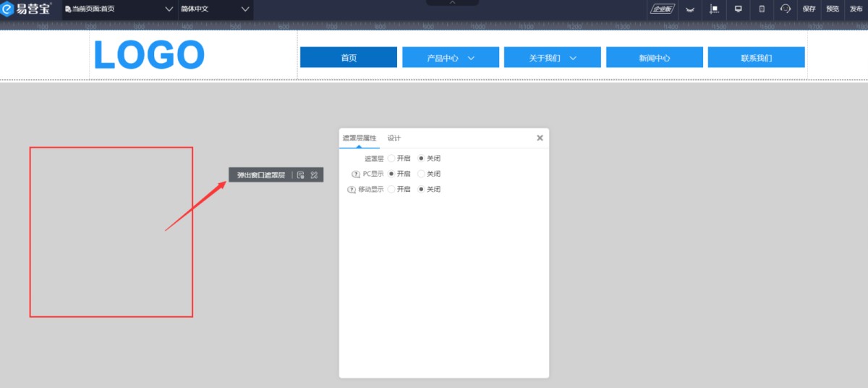Open properties icon on popup mask toolbar
This screenshot has width=868, height=388.
pyautogui.click(x=301, y=175)
